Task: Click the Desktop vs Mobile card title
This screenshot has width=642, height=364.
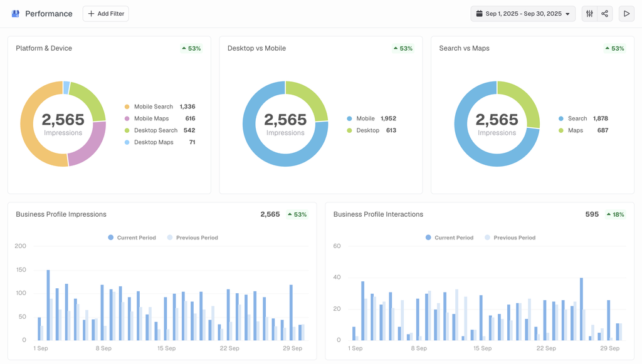Action: coord(256,48)
